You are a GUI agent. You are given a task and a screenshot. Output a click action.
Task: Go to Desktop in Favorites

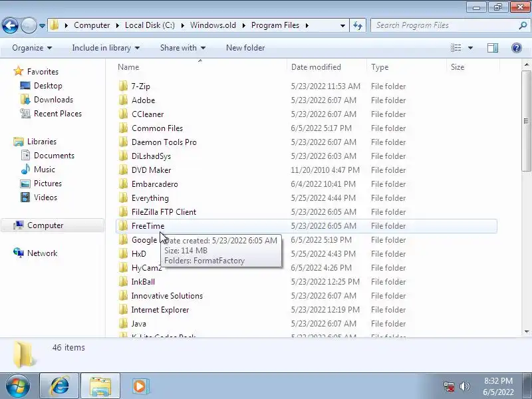click(x=48, y=86)
